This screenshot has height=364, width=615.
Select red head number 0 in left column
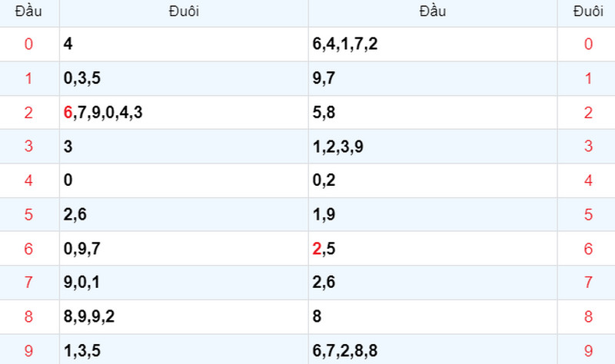(28, 44)
